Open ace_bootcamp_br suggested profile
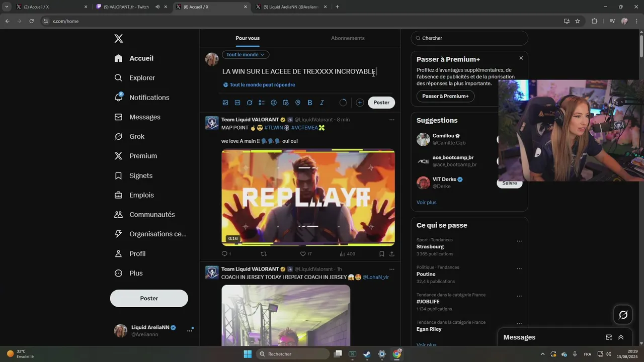 point(453,157)
